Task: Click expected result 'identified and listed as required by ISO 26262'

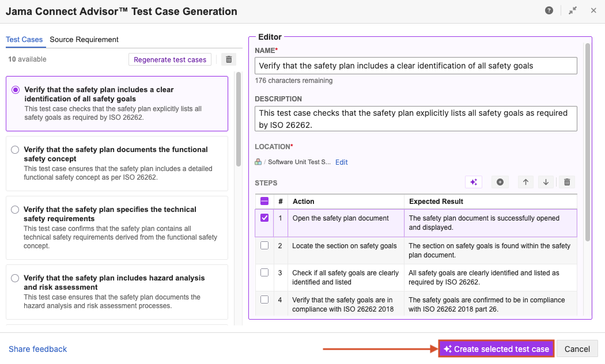Action: pyautogui.click(x=490, y=277)
